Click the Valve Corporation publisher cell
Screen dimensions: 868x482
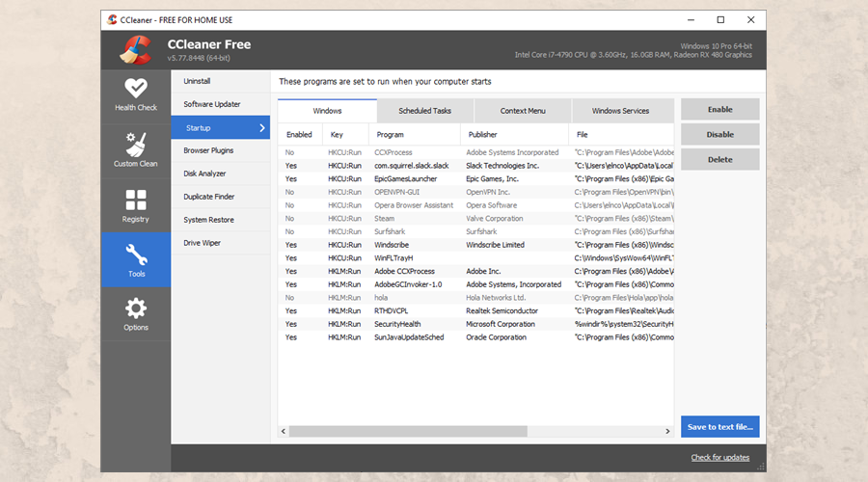coord(495,219)
